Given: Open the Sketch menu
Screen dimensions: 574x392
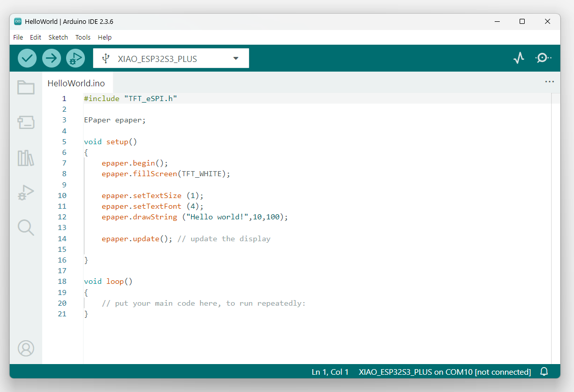Looking at the screenshot, I should coord(58,37).
